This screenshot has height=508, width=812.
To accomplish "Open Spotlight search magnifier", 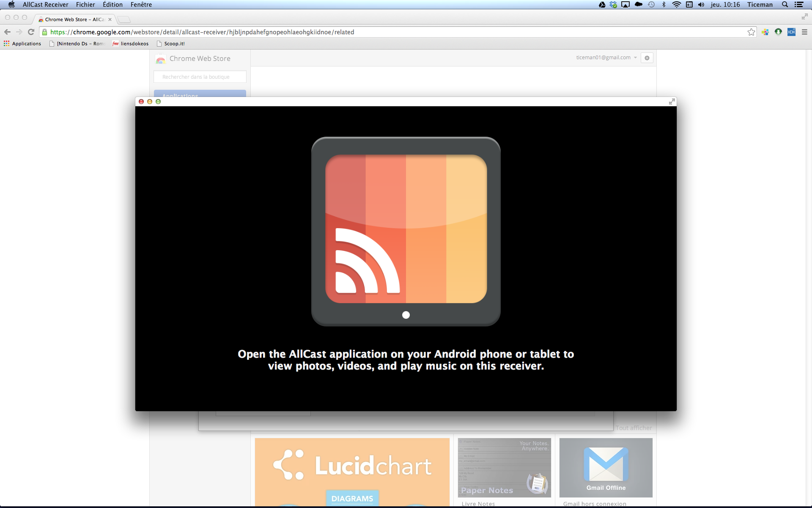I will coord(785,5).
